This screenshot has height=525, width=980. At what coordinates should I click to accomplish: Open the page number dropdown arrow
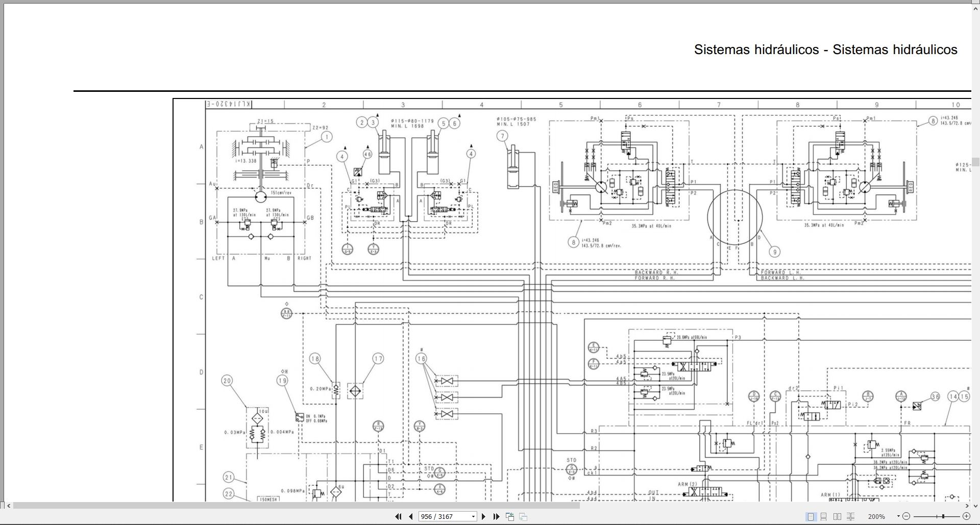coord(473,517)
